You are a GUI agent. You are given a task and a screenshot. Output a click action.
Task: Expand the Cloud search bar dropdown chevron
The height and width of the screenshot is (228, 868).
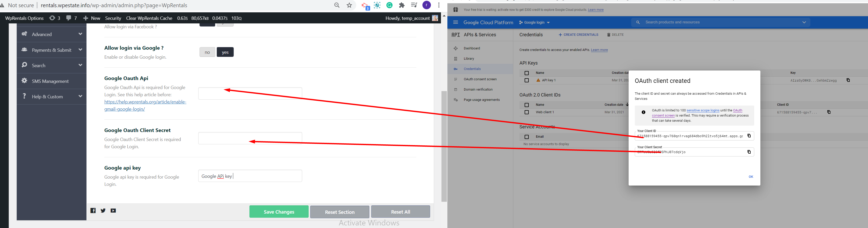click(804, 22)
